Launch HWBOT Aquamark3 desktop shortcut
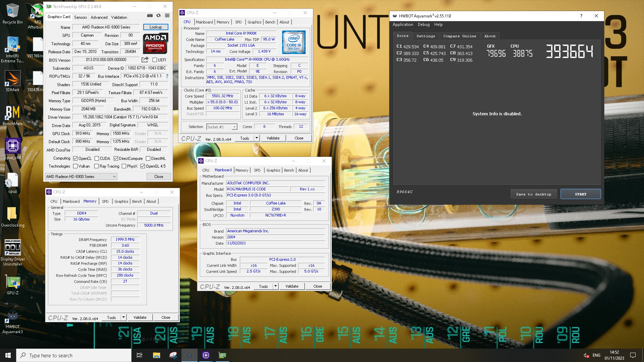 12,322
